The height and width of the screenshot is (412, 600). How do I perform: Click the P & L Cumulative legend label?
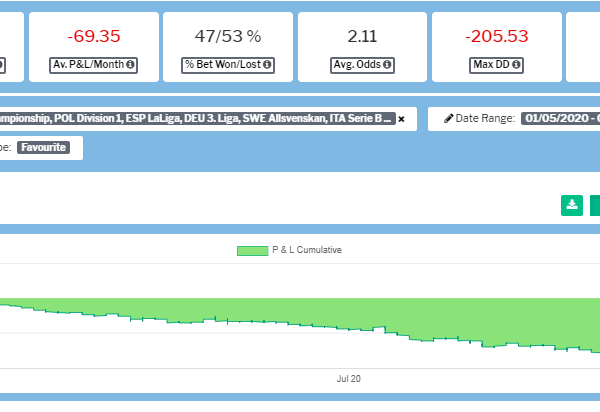click(x=307, y=250)
